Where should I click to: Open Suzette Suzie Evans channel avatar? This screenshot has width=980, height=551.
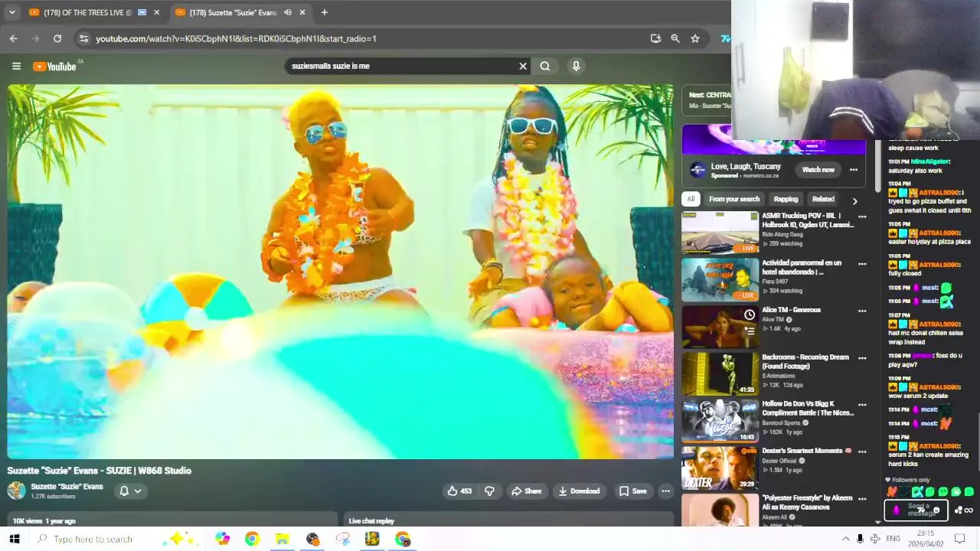16,491
